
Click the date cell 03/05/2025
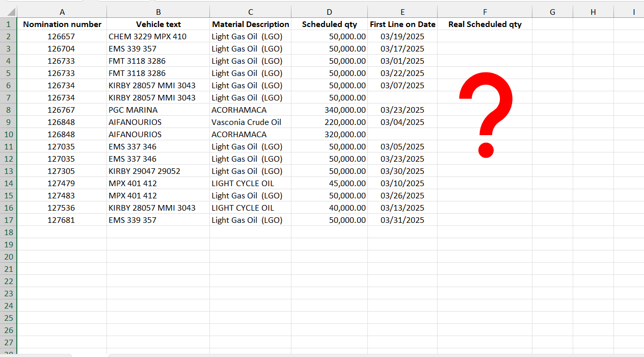tap(403, 146)
